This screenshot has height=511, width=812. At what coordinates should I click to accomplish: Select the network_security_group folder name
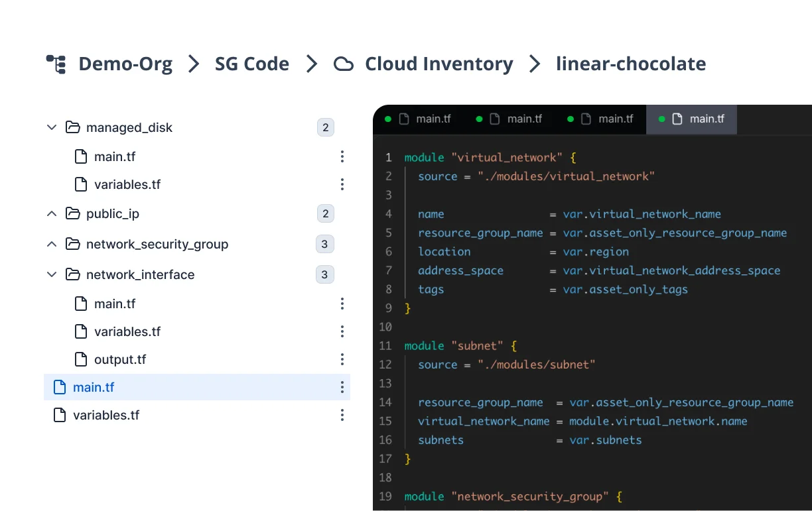(157, 245)
